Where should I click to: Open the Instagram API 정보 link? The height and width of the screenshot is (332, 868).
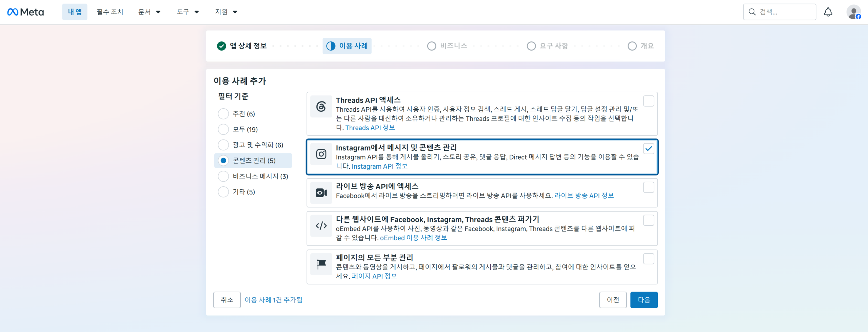(379, 166)
